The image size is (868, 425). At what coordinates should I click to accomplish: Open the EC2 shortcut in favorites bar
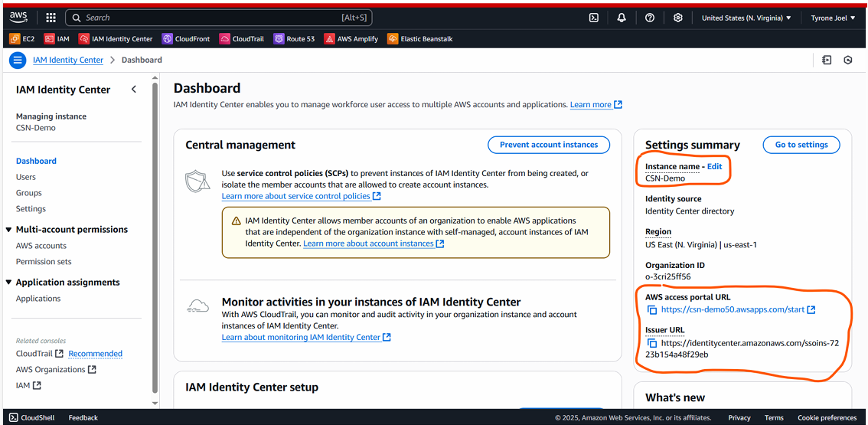tap(23, 39)
